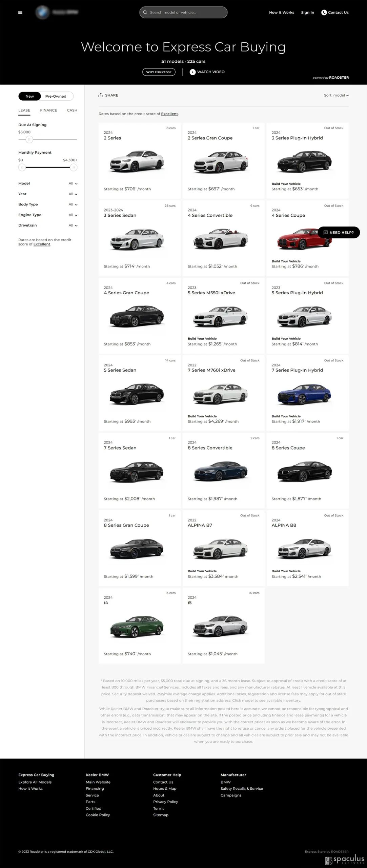This screenshot has height=868, width=367.
Task: Open the 2024 2 Series car image
Action: pyautogui.click(x=137, y=161)
